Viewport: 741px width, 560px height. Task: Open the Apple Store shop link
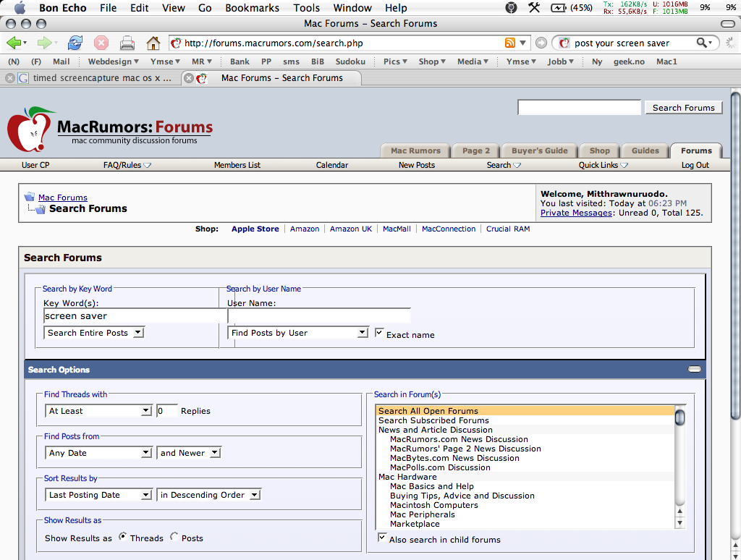(x=255, y=229)
